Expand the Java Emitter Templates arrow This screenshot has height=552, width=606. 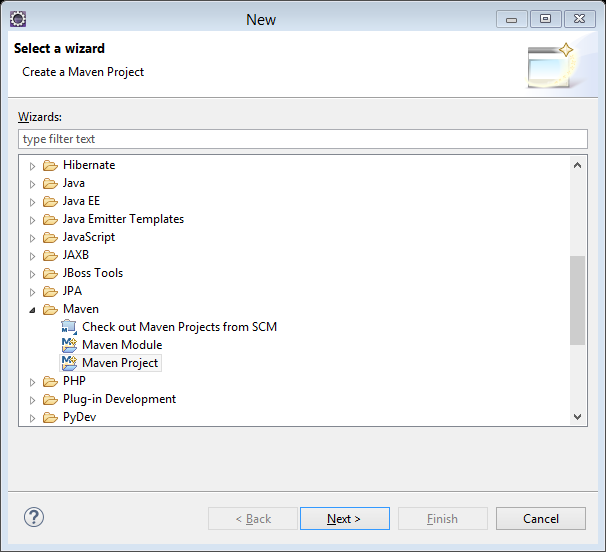pyautogui.click(x=32, y=220)
